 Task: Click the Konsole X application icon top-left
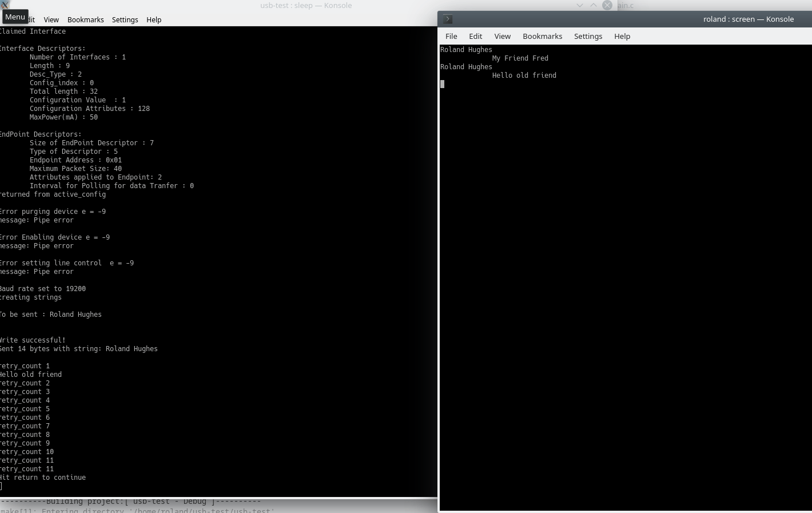pyautogui.click(x=5, y=5)
